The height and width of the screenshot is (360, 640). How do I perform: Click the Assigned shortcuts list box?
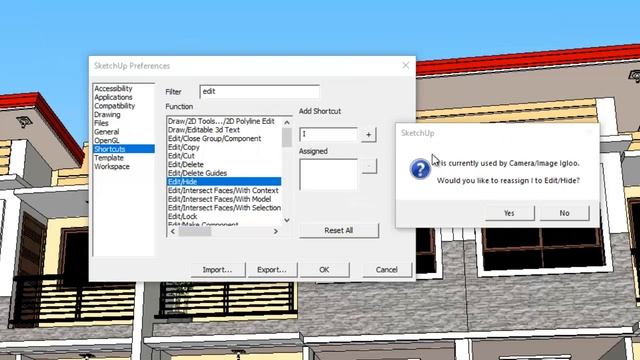[329, 175]
